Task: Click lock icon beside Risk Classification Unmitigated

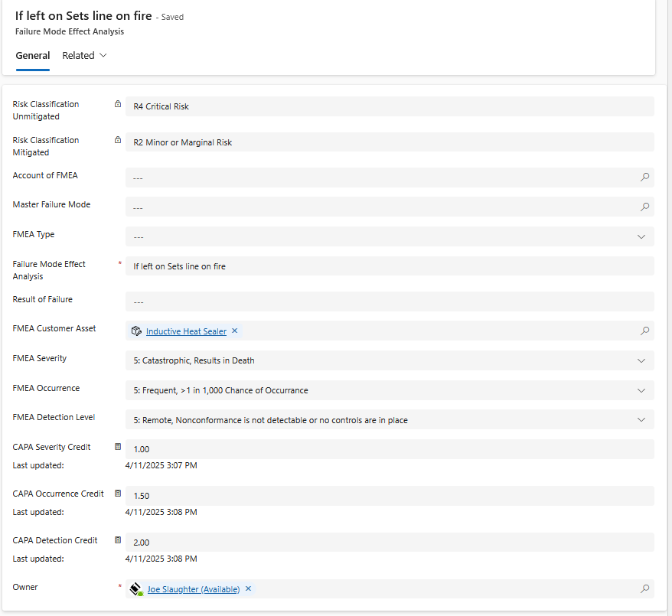Action: [x=118, y=104]
